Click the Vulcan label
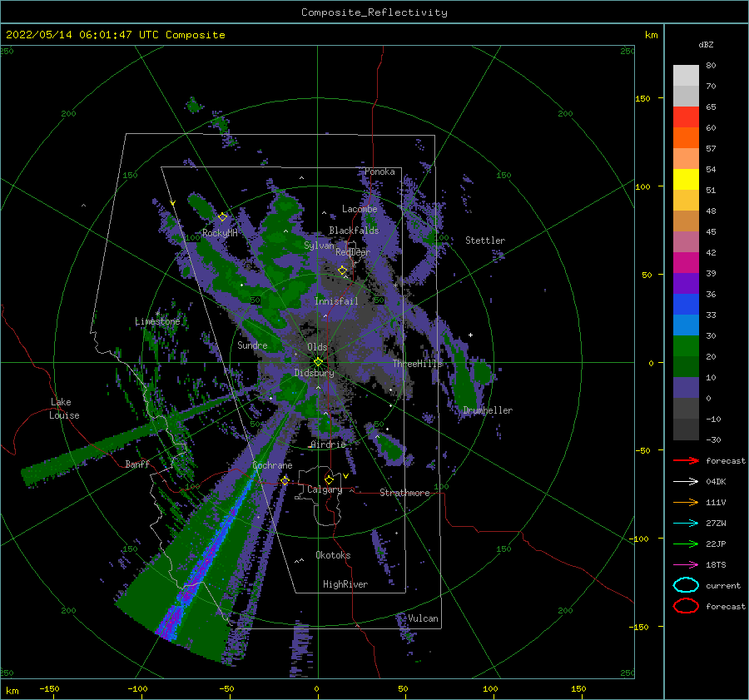749x700 pixels. (423, 618)
